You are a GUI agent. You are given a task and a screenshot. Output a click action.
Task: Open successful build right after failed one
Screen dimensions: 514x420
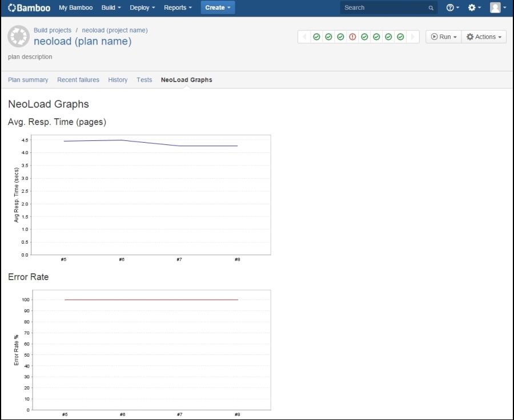(364, 37)
